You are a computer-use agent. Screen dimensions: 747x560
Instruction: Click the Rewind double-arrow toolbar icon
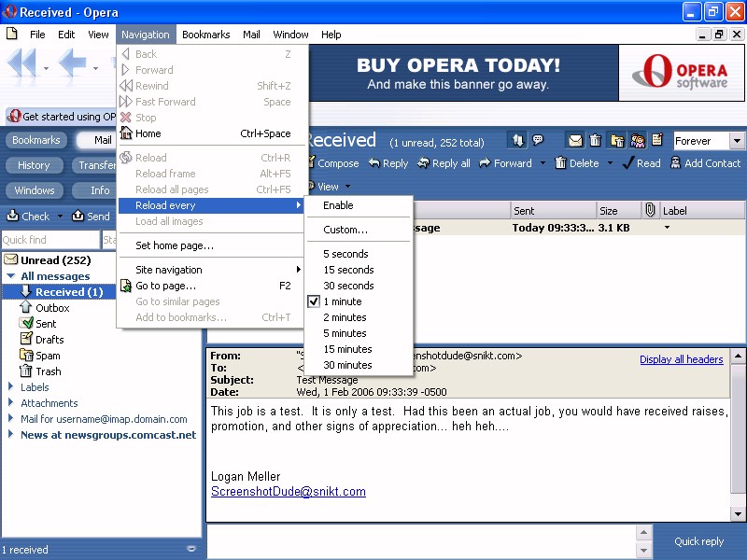(21, 63)
